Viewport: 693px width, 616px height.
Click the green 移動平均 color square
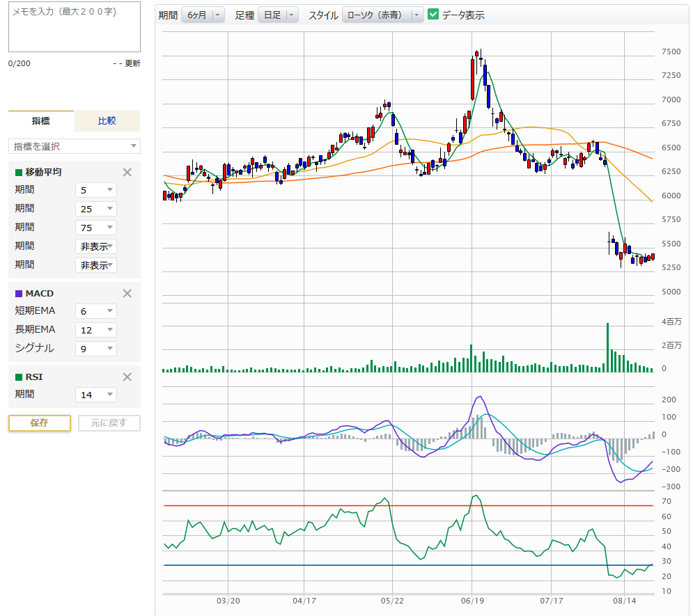19,173
